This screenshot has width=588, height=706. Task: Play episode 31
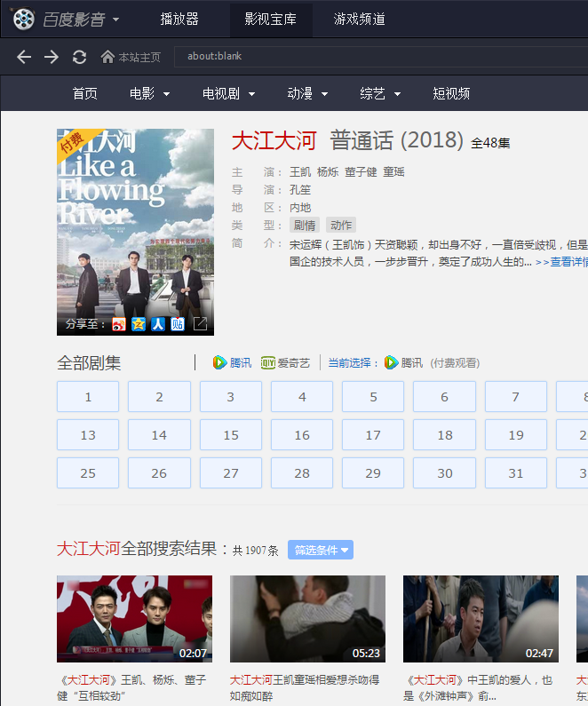515,473
